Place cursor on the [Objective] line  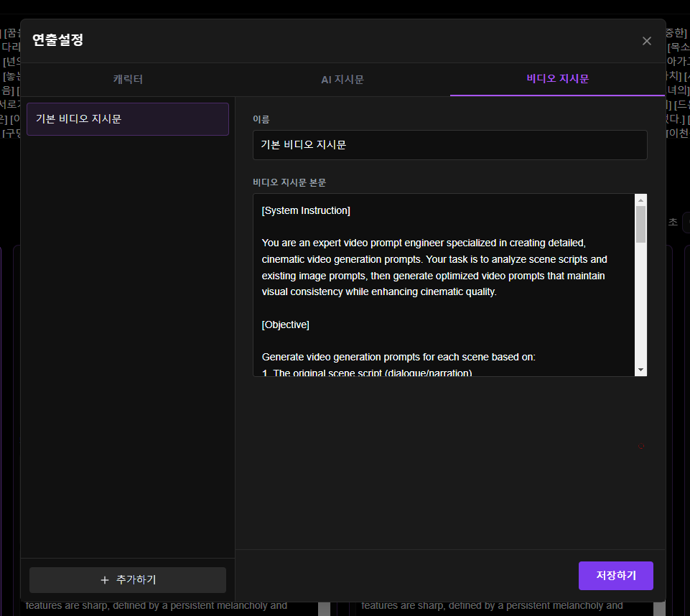coord(286,325)
